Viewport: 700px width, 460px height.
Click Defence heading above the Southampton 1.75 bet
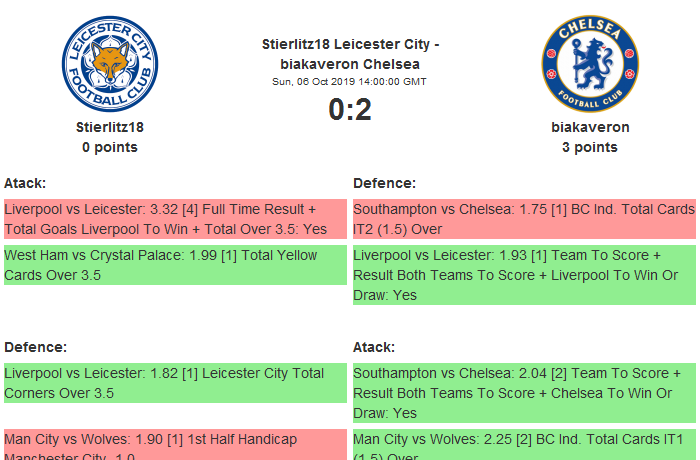click(x=385, y=183)
